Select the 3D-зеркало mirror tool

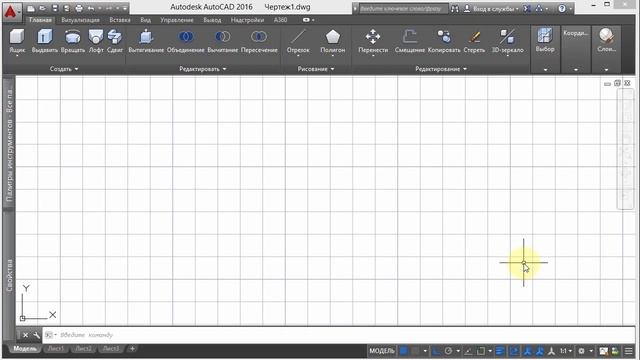point(507,41)
